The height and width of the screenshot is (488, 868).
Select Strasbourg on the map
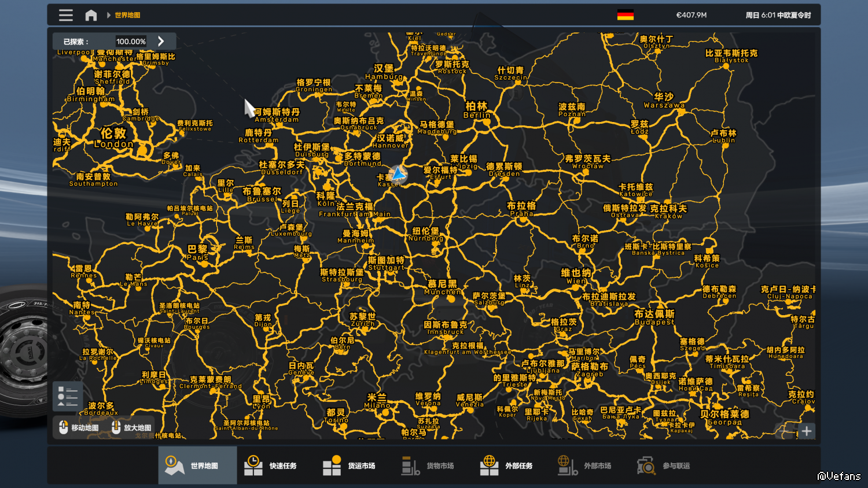click(x=342, y=275)
